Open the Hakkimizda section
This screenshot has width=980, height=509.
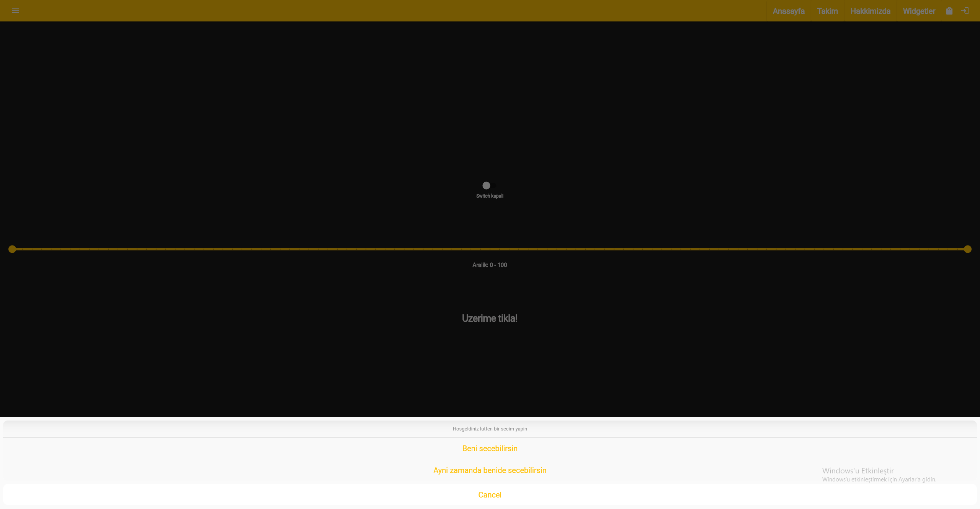click(x=871, y=11)
